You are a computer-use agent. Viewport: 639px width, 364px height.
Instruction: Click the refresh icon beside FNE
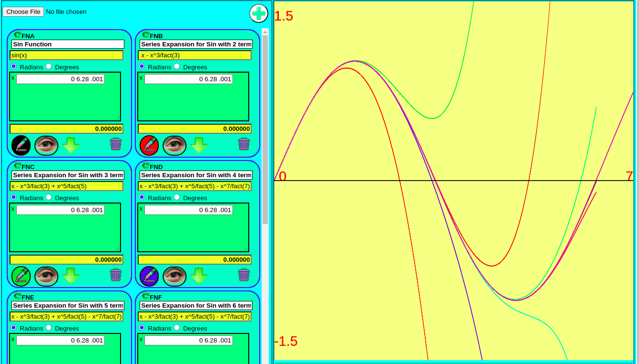click(18, 296)
